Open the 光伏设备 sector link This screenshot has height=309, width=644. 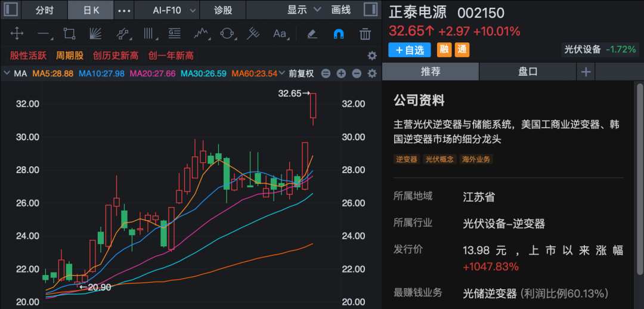583,50
